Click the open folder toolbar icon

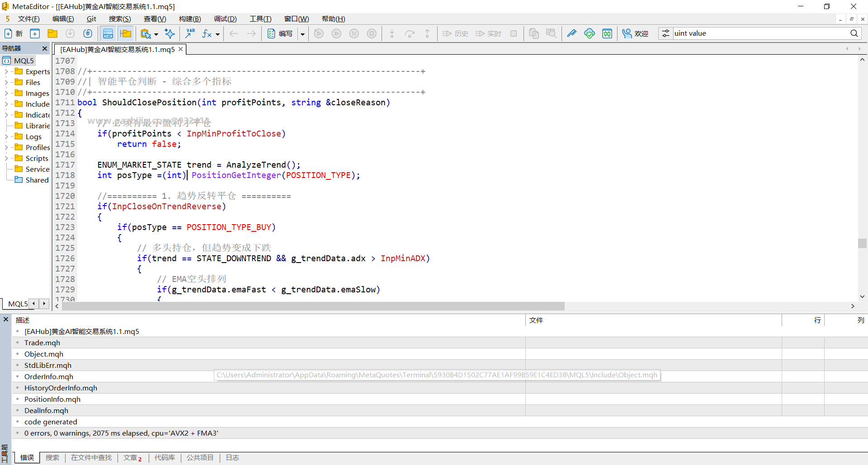[x=52, y=33]
